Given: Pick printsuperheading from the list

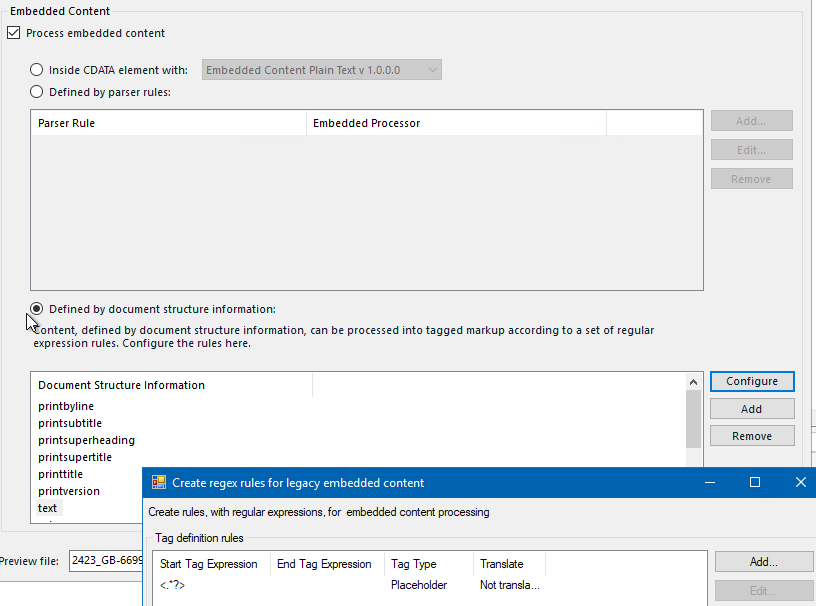Looking at the screenshot, I should coord(86,440).
